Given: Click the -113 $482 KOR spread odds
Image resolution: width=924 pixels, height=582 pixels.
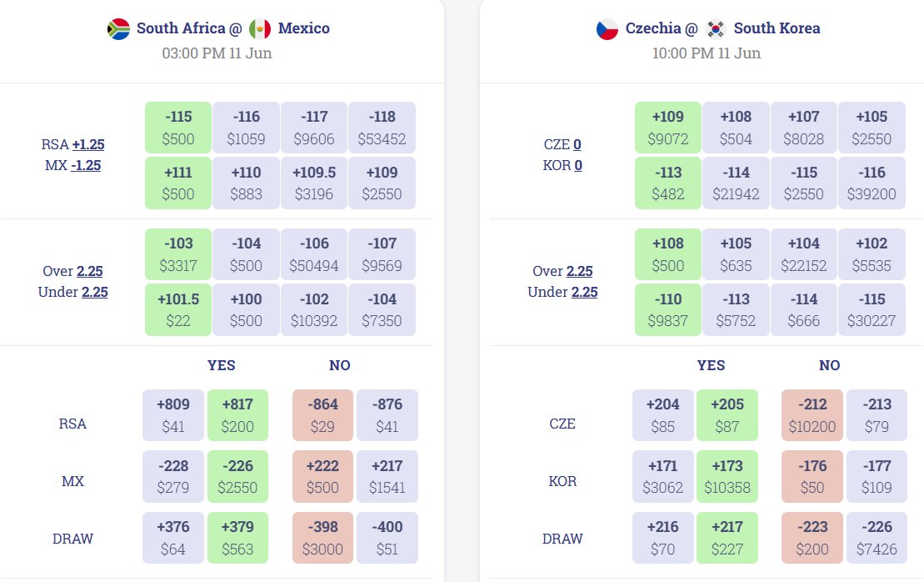Looking at the screenshot, I should click(x=667, y=183).
